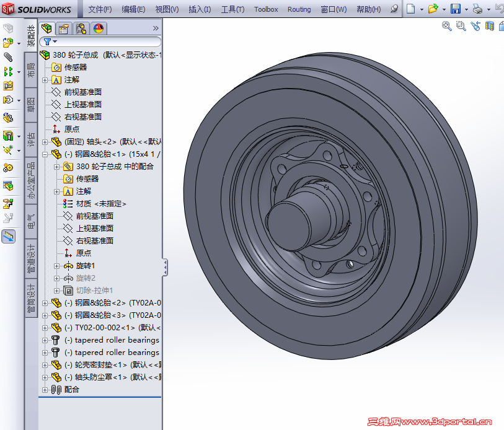The height and width of the screenshot is (430, 504).
Task: Pin the menu bar with pushpin
Action: pyautogui.click(x=394, y=9)
